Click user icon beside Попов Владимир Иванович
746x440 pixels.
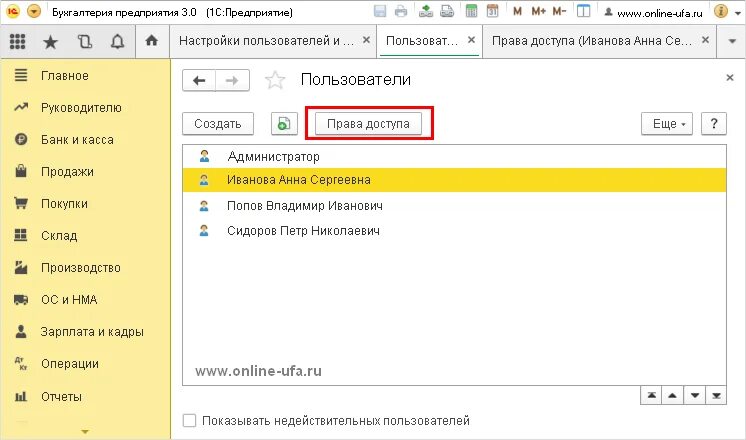pos(204,205)
